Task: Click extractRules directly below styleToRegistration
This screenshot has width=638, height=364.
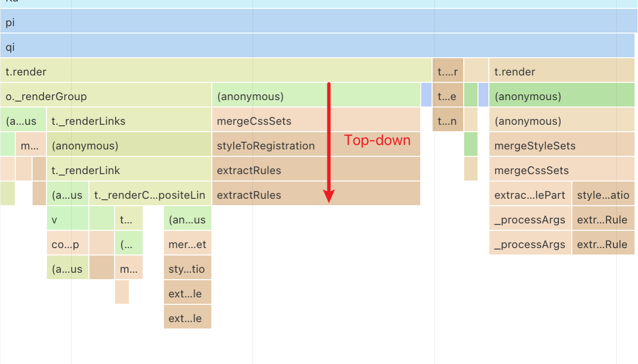Action: (x=316, y=169)
